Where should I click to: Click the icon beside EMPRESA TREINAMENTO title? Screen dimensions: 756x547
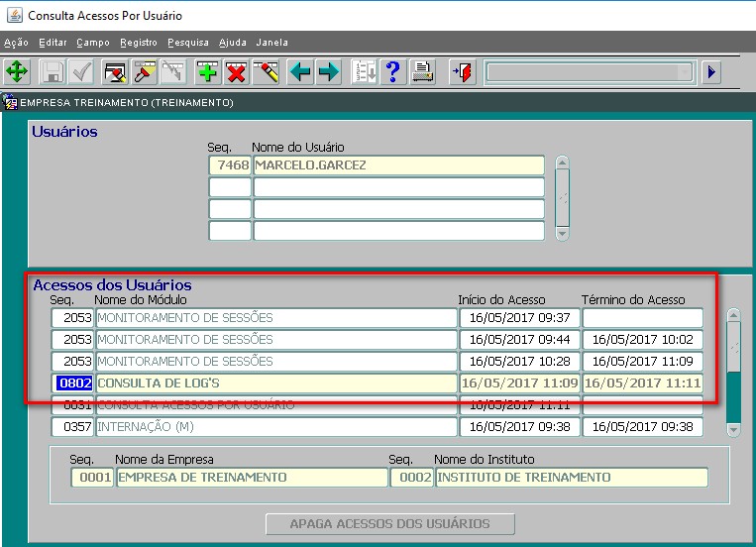[10, 102]
